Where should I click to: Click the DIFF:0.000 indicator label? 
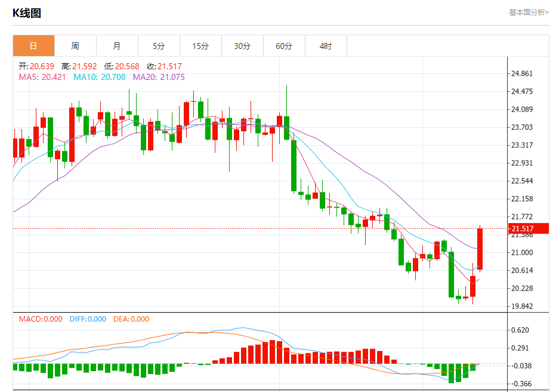point(88,319)
